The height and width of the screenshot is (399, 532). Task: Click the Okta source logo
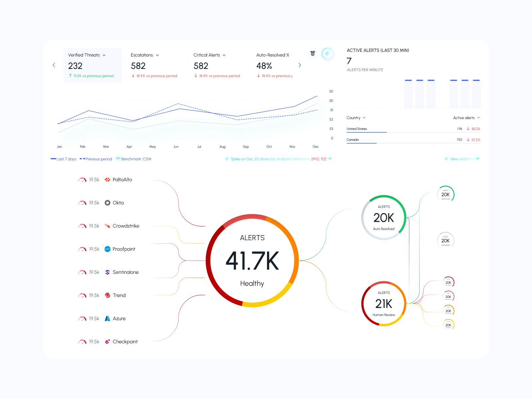[x=107, y=203]
